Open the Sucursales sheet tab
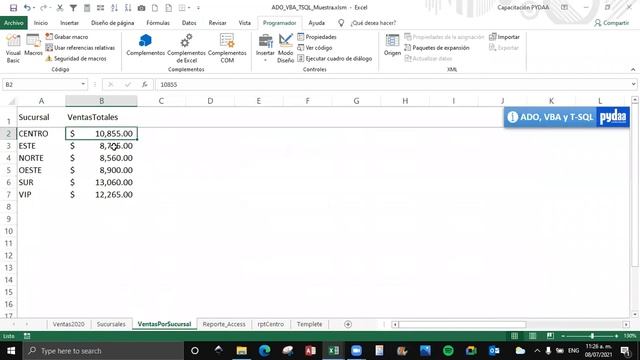The width and height of the screenshot is (640, 360). pyautogui.click(x=111, y=324)
